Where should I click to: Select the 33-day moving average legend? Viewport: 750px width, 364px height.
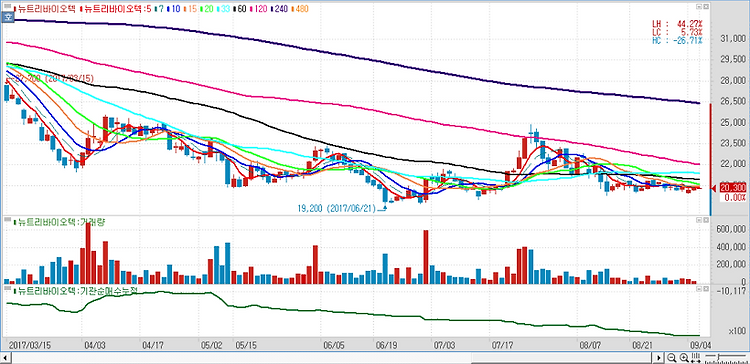pyautogui.click(x=223, y=9)
